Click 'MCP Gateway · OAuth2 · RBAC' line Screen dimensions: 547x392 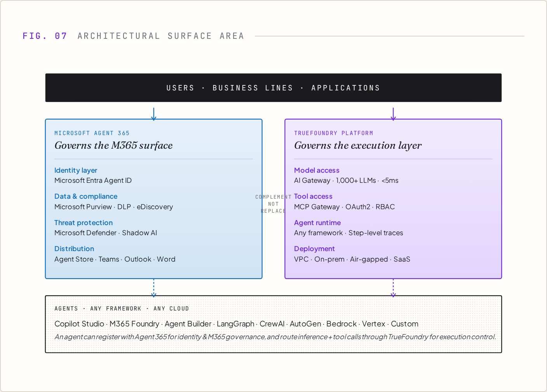tap(345, 207)
